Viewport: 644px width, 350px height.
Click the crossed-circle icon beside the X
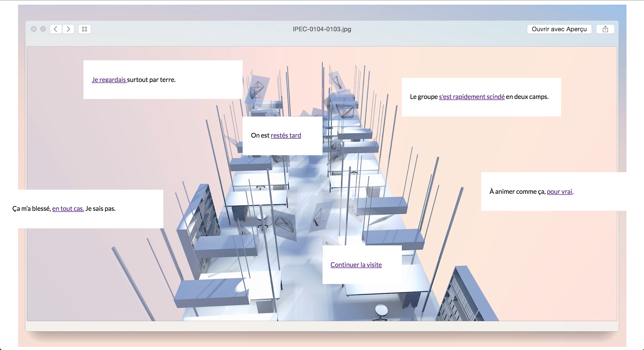coord(43,28)
